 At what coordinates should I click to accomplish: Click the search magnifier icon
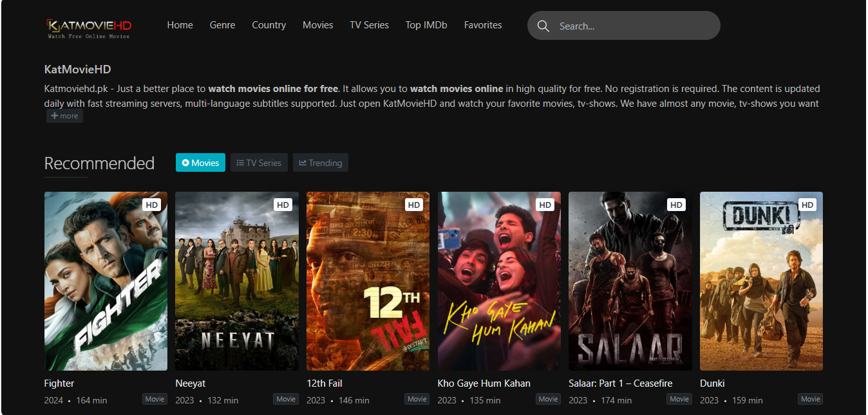(543, 26)
